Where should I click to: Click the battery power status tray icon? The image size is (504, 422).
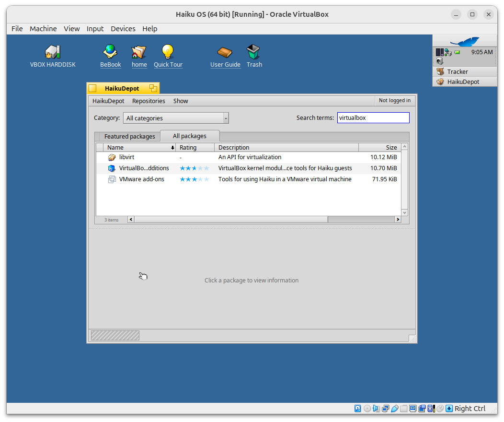457,52
